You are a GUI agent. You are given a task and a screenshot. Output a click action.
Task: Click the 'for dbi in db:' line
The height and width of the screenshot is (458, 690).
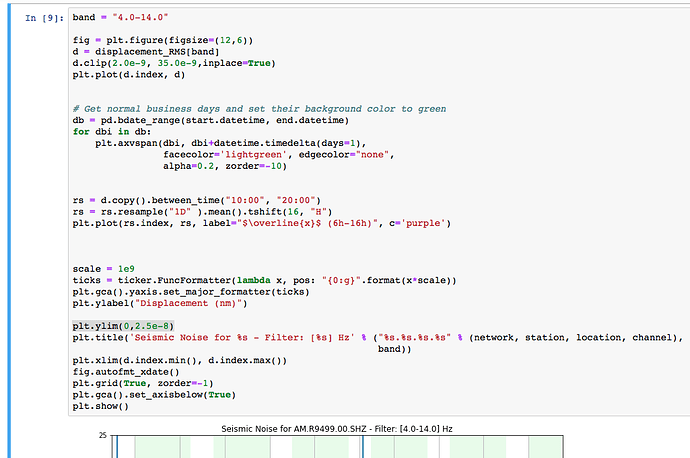(x=112, y=132)
